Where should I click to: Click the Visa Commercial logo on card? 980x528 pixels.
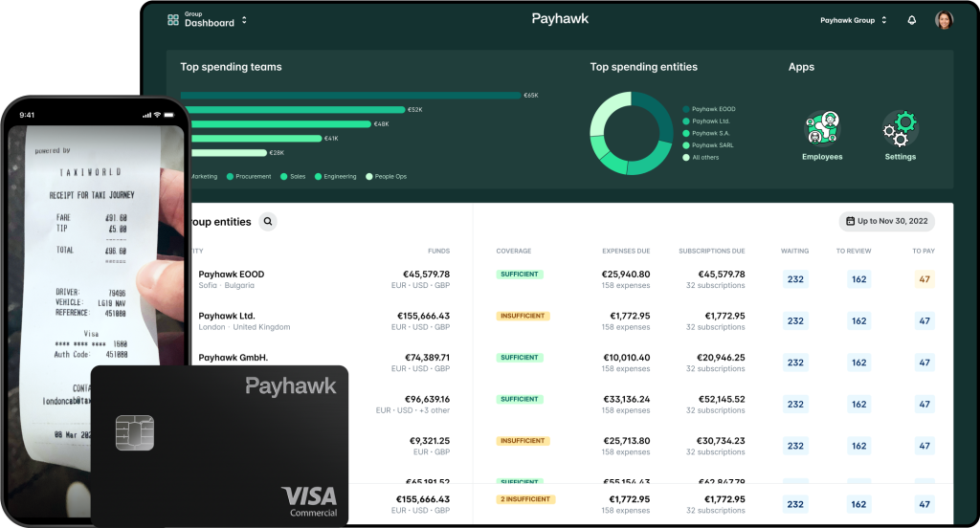tap(309, 502)
